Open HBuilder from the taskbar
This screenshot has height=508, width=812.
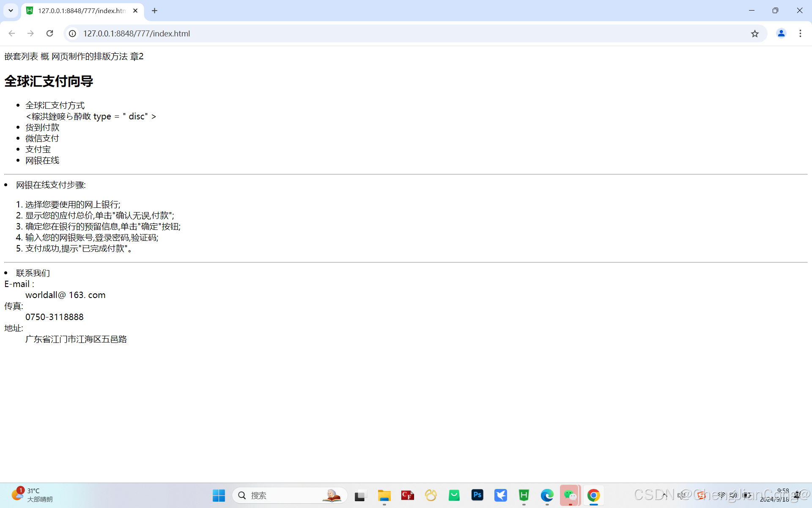(524, 495)
